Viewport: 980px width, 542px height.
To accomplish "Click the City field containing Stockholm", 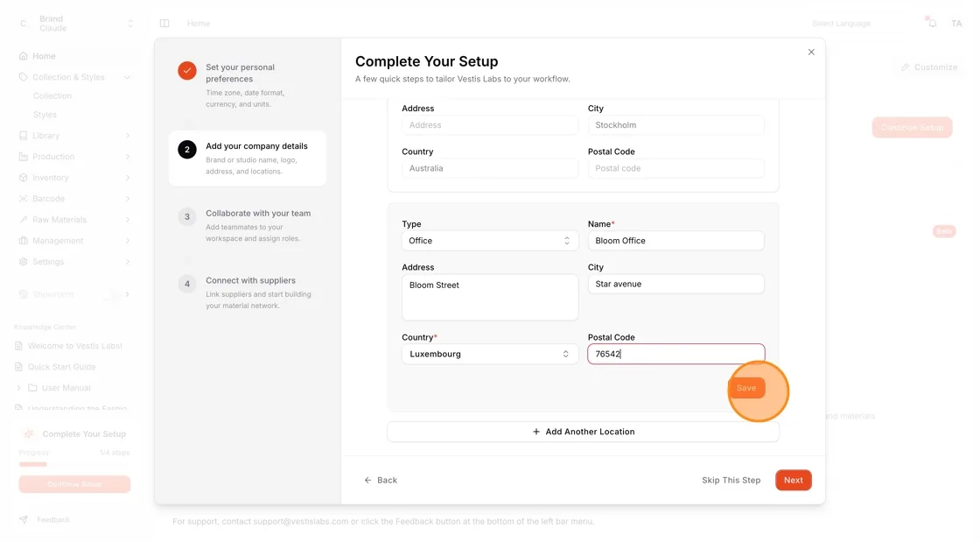I will point(675,125).
